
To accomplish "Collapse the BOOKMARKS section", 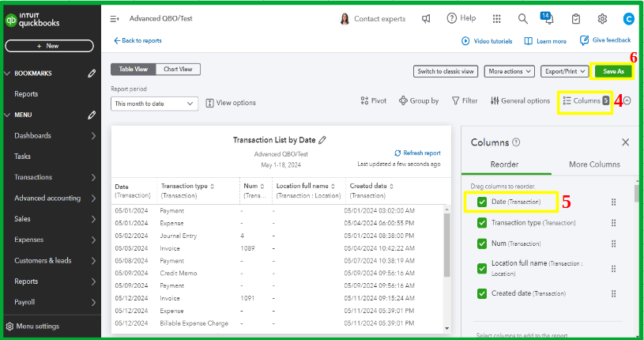I will [x=7, y=74].
